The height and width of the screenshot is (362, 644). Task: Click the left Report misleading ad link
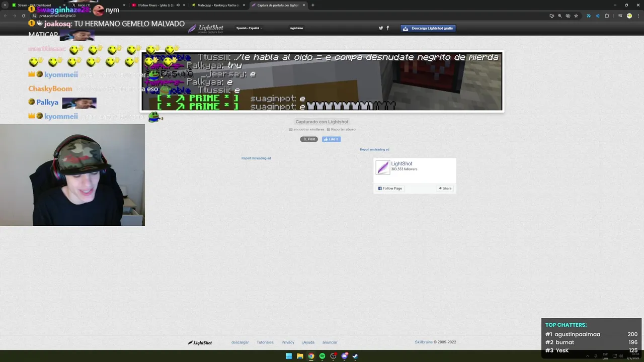(256, 158)
